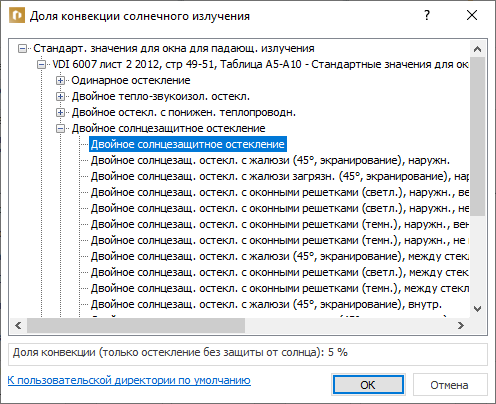Click the vertical scrollbar up arrow

477,49
